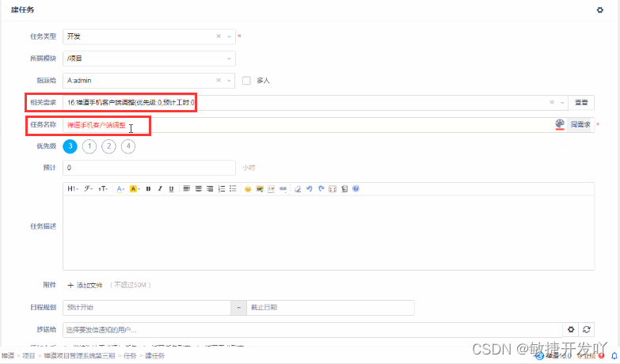Screen dimensions: 620x364
Task: Select priority 3
Action: [x=70, y=146]
